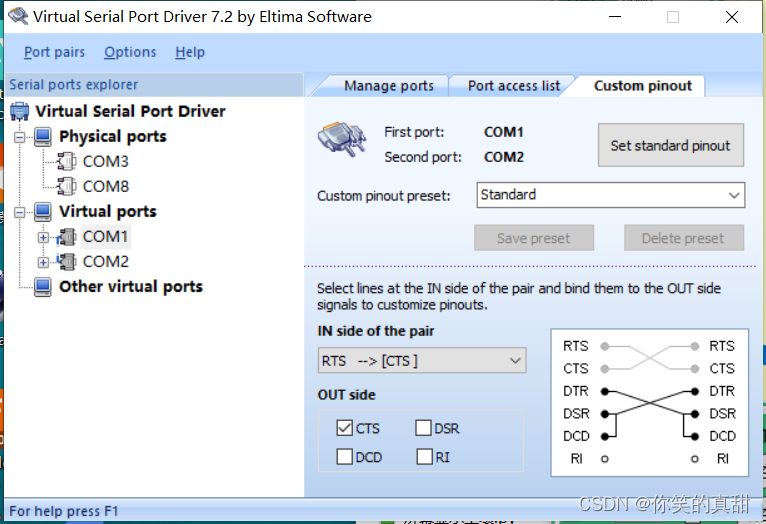Open the Custom pinout preset dropdown

(611, 195)
